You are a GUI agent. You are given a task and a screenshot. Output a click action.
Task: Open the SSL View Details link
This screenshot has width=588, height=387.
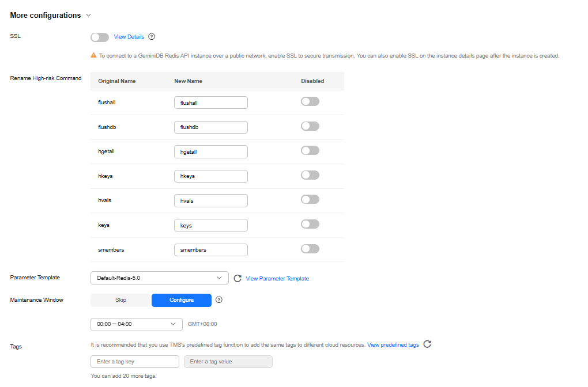[129, 37]
